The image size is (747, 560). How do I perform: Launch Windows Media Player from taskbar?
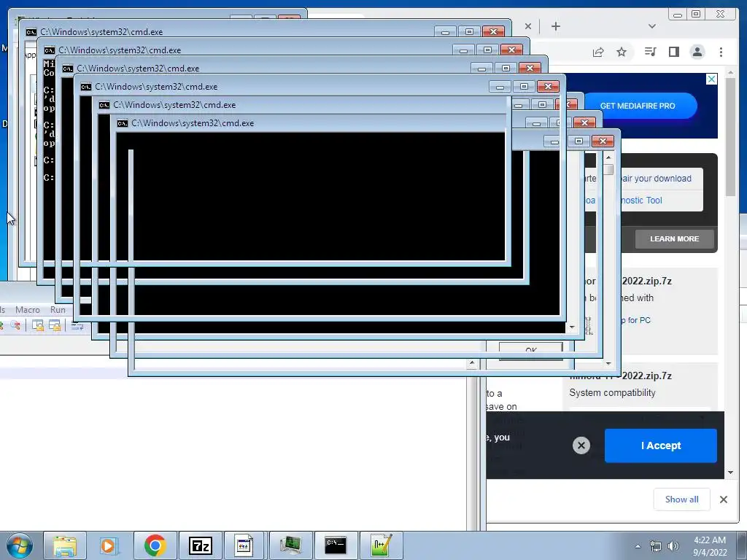(109, 545)
